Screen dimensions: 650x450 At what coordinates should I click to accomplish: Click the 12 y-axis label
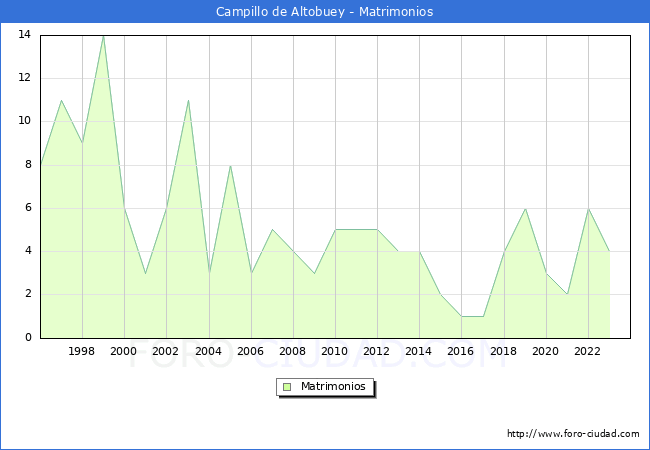click(24, 77)
